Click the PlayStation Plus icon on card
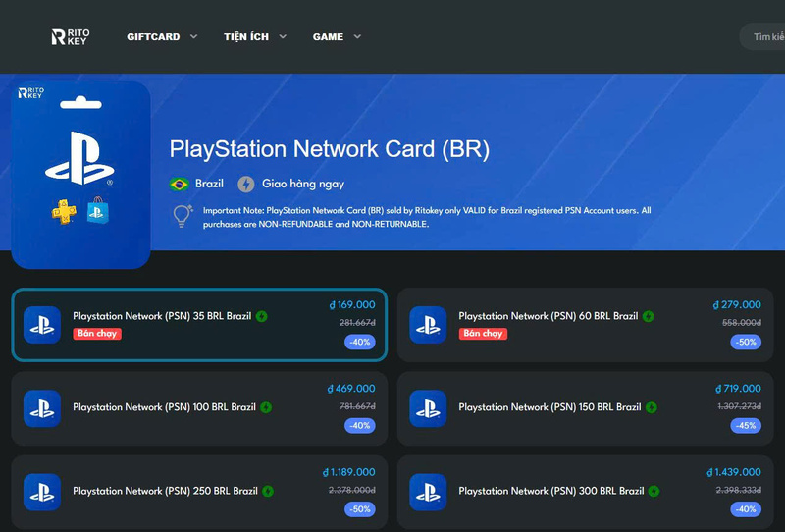This screenshot has height=532, width=785. point(64,211)
